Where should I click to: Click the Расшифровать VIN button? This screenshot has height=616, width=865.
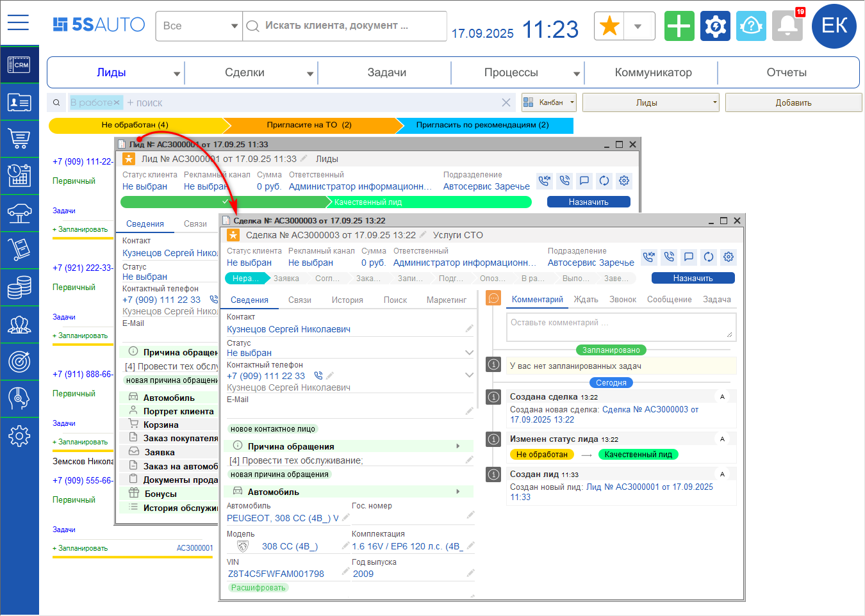click(258, 588)
